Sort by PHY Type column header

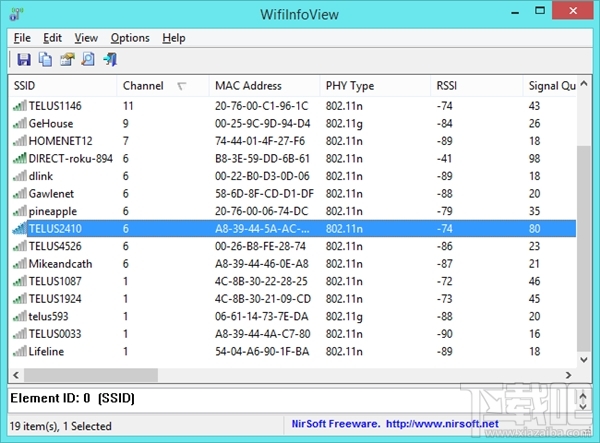tap(375, 86)
